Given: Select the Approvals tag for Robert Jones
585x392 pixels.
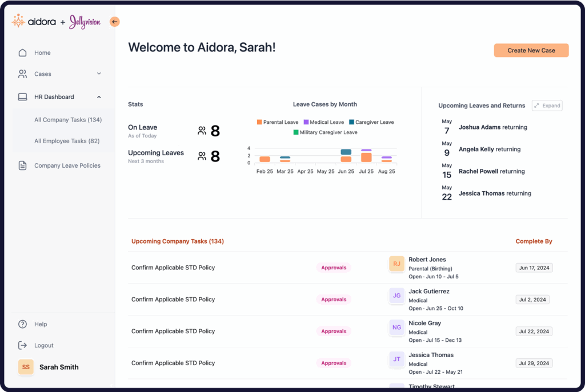Looking at the screenshot, I should pyautogui.click(x=333, y=267).
